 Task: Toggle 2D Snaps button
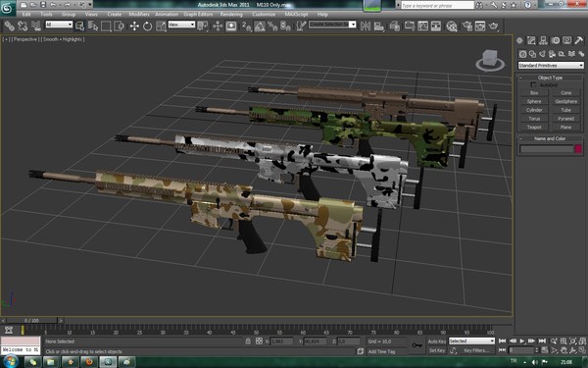246,26
